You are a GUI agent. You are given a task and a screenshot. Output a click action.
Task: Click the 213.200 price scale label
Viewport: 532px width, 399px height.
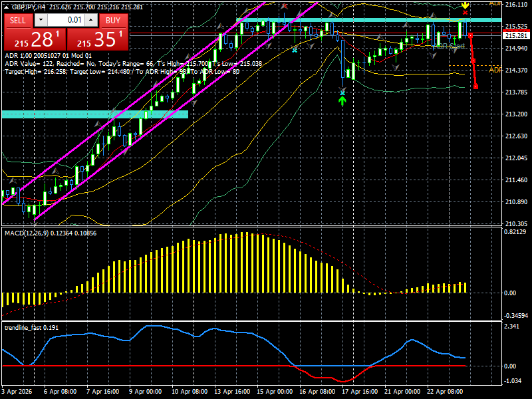pyautogui.click(x=516, y=114)
